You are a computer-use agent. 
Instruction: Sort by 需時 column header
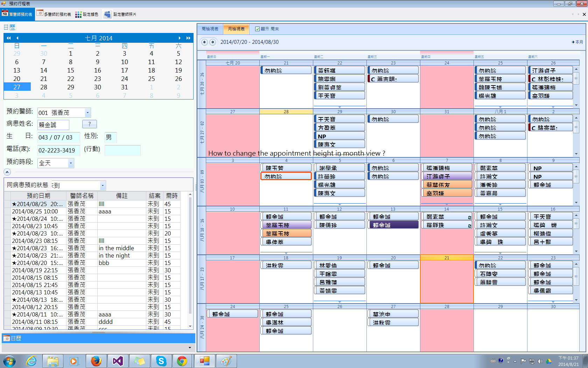point(171,196)
